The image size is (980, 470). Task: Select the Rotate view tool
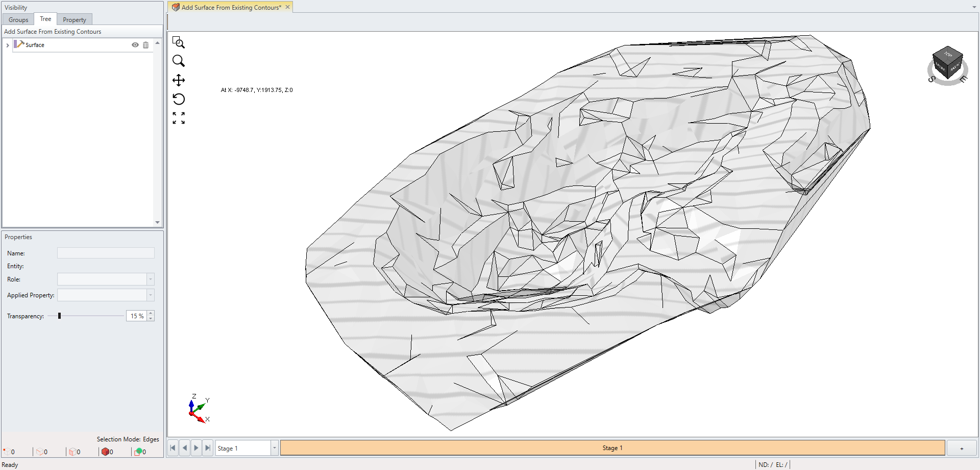[x=179, y=99]
